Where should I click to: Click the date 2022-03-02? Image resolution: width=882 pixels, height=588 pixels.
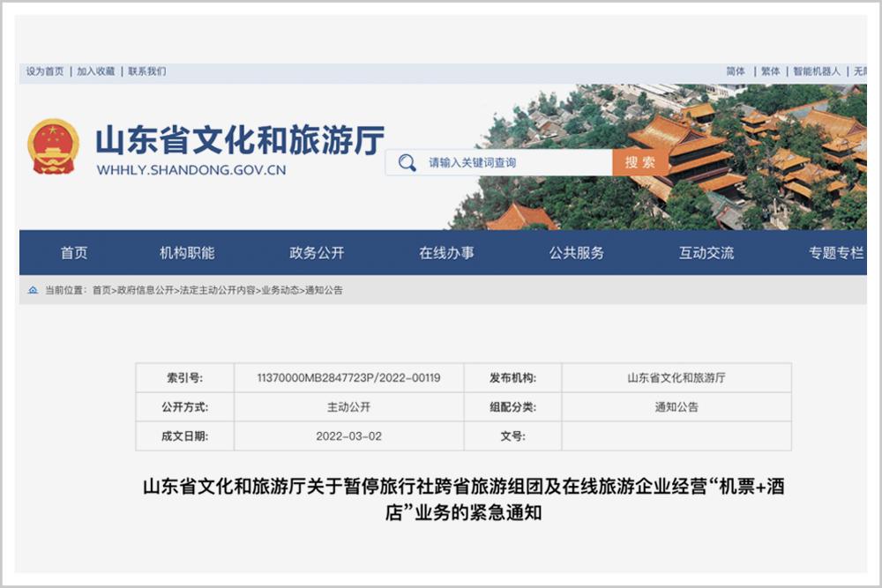[348, 436]
